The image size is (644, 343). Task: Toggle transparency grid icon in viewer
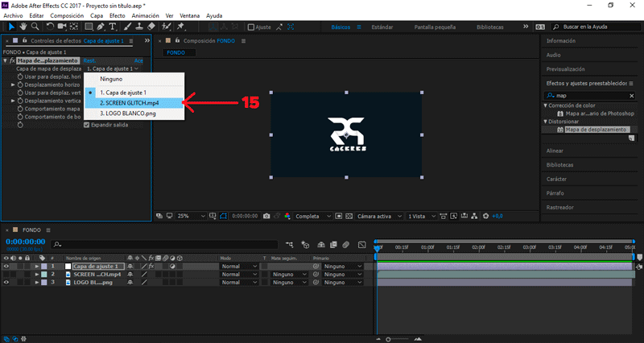coord(349,216)
